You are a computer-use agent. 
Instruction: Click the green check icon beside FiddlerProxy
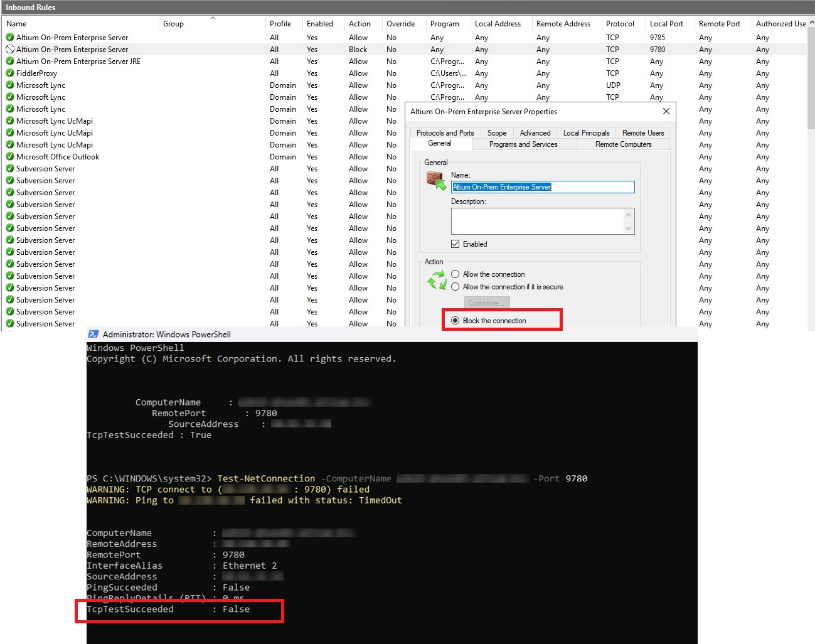10,73
